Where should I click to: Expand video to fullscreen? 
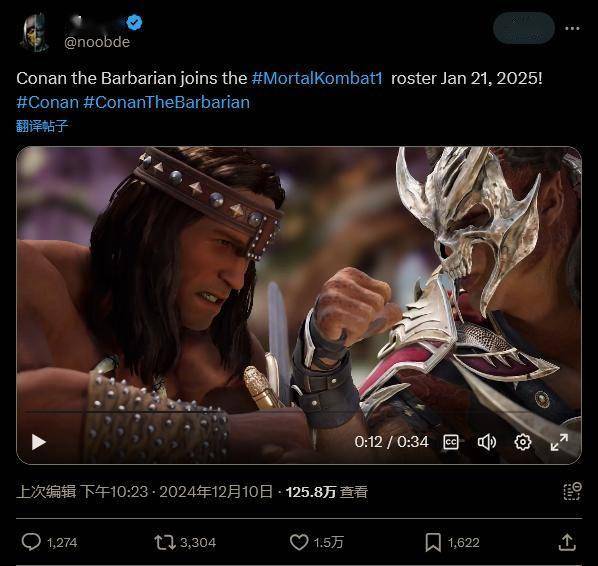pos(559,442)
